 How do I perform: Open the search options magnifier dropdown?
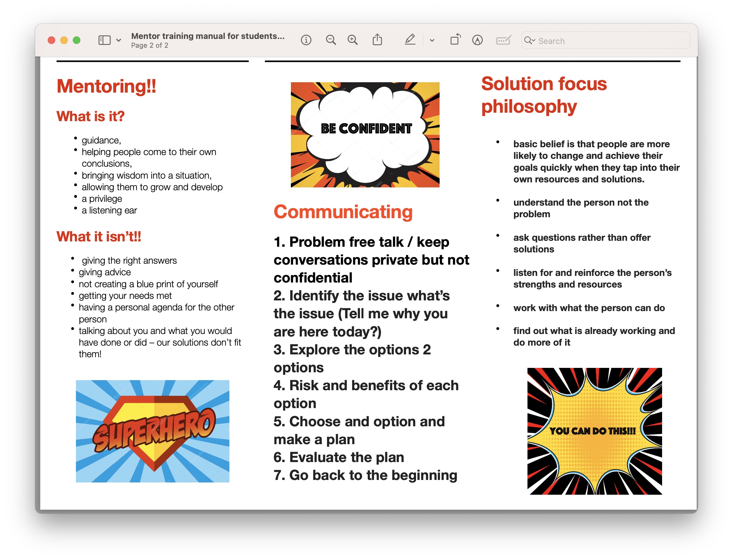529,41
